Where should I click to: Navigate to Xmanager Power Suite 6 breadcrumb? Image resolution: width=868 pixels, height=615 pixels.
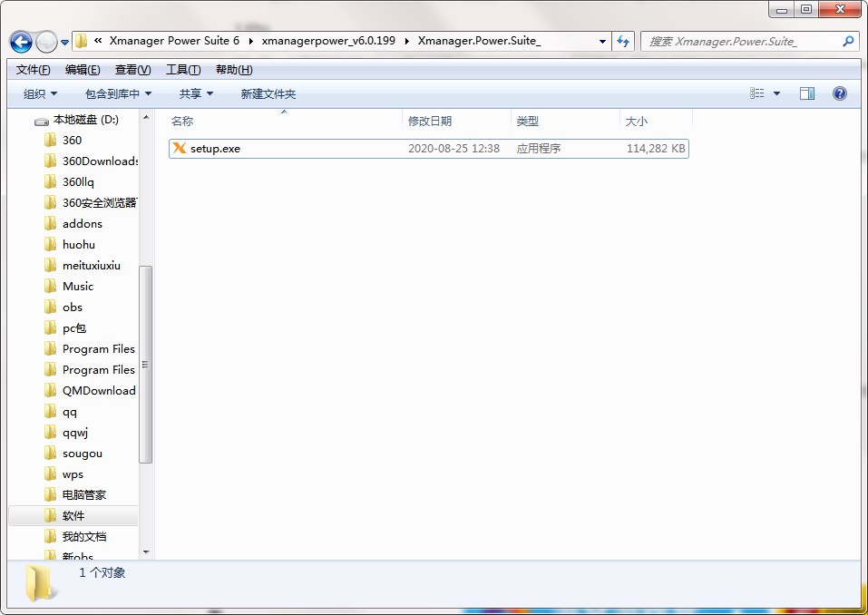pyautogui.click(x=174, y=41)
